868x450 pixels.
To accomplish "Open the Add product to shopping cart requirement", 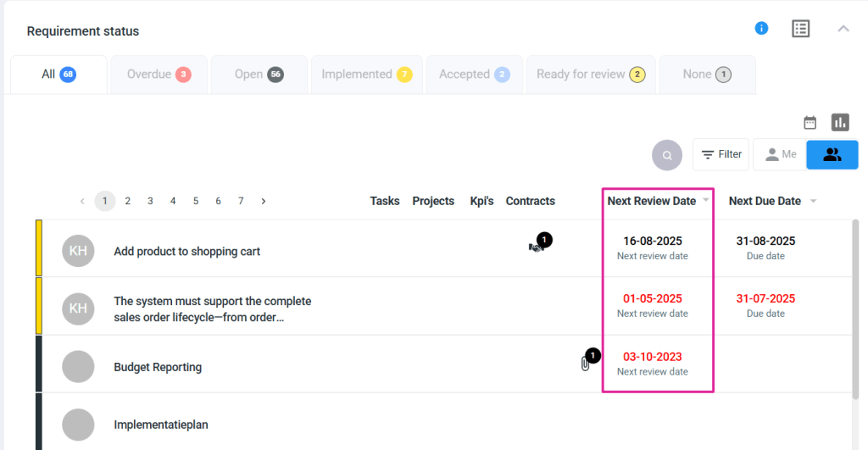I will point(186,252).
